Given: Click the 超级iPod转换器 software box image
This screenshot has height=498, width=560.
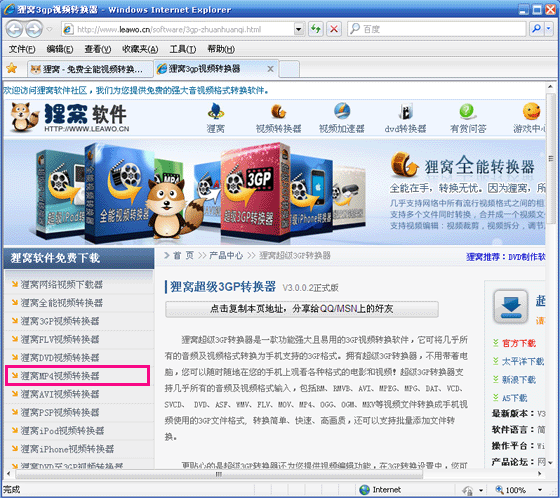Looking at the screenshot, I should 60,193.
